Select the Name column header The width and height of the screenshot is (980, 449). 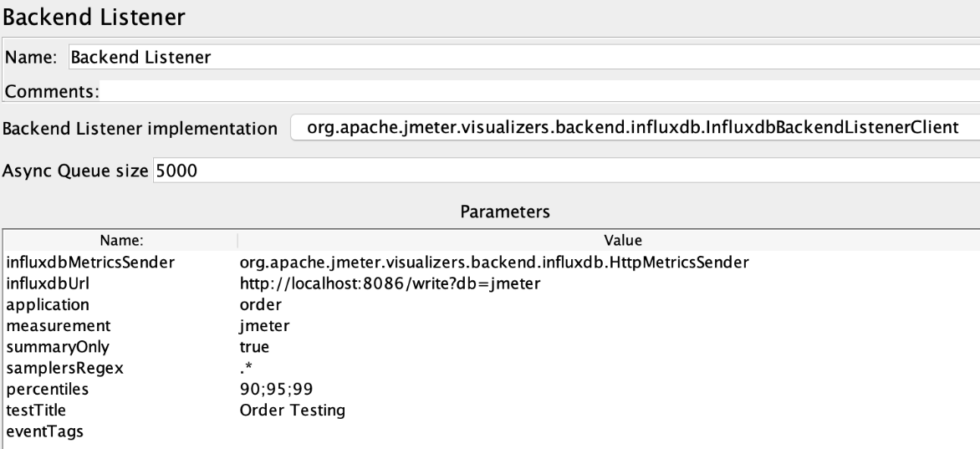tap(121, 240)
